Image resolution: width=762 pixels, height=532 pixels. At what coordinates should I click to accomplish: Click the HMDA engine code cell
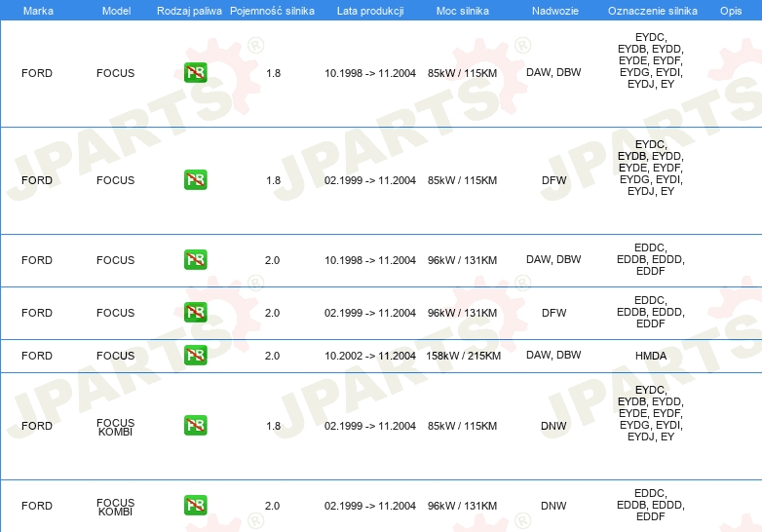651,356
